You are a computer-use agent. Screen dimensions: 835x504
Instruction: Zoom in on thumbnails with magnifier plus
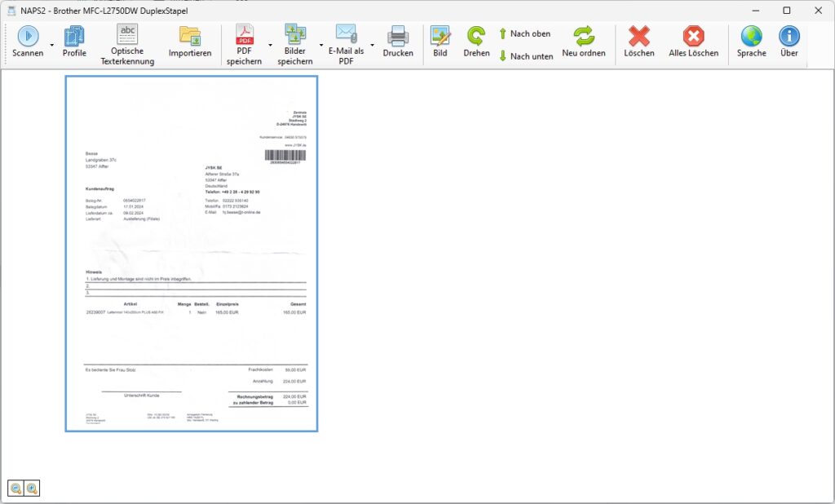[32, 489]
